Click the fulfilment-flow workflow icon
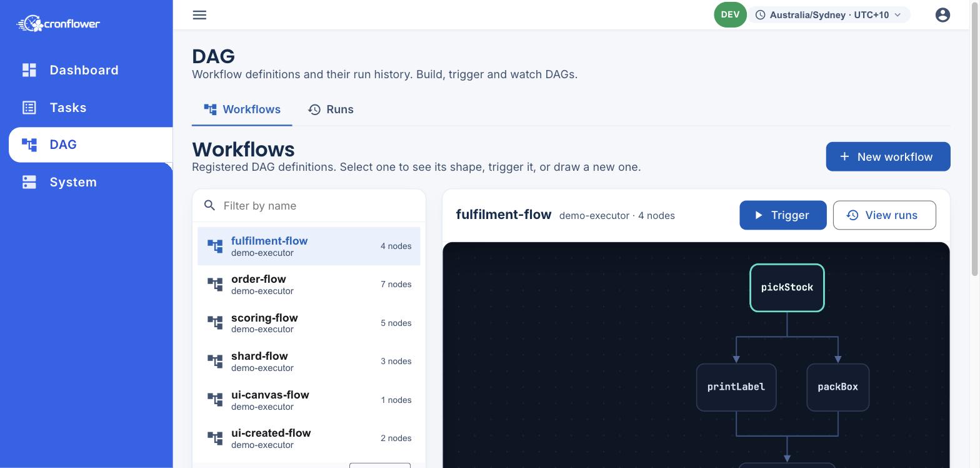 (x=215, y=247)
